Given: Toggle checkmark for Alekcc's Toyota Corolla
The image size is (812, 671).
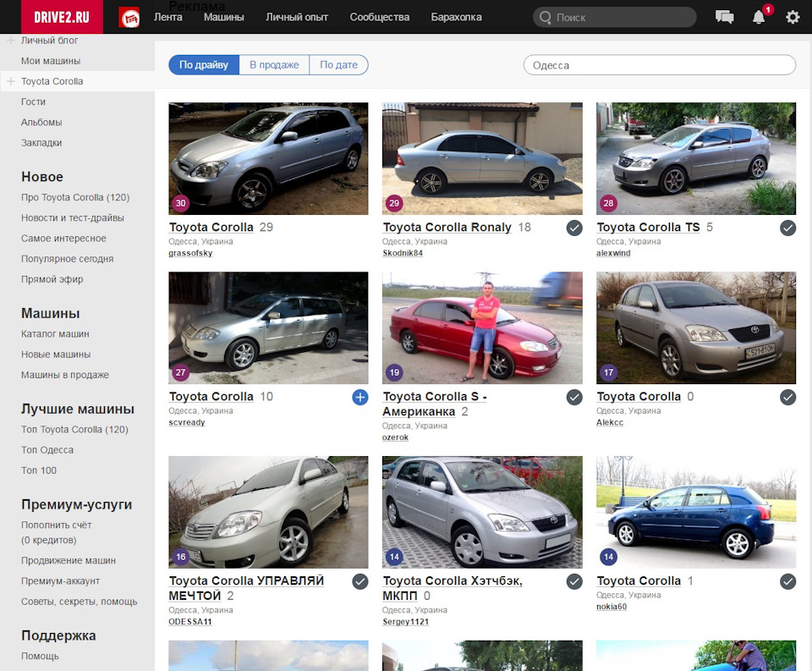Looking at the screenshot, I should 787,398.
